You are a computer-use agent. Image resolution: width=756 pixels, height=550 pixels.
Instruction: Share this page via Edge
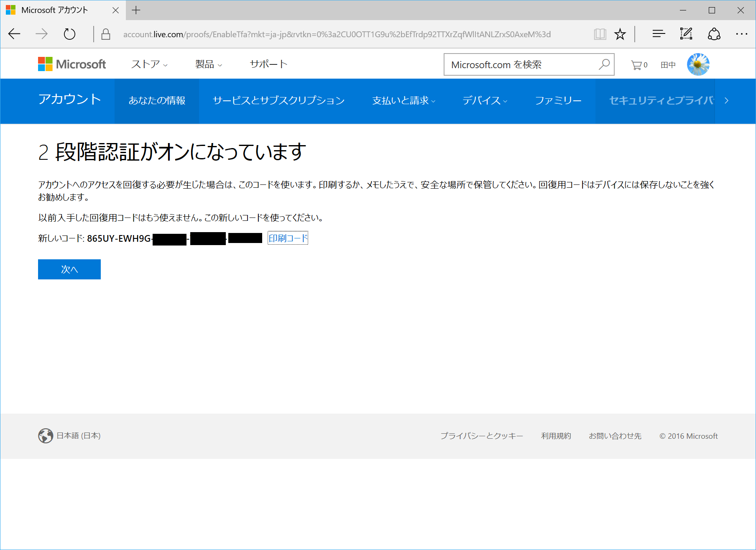[713, 34]
